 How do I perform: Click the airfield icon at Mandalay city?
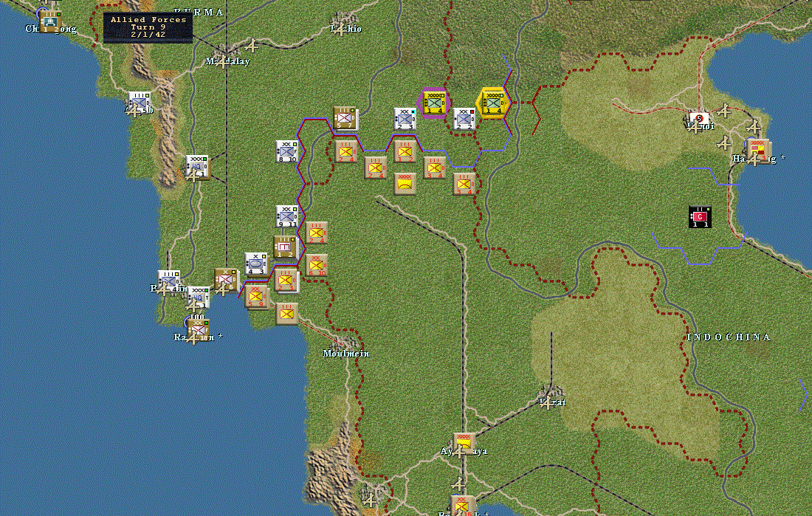(x=223, y=63)
